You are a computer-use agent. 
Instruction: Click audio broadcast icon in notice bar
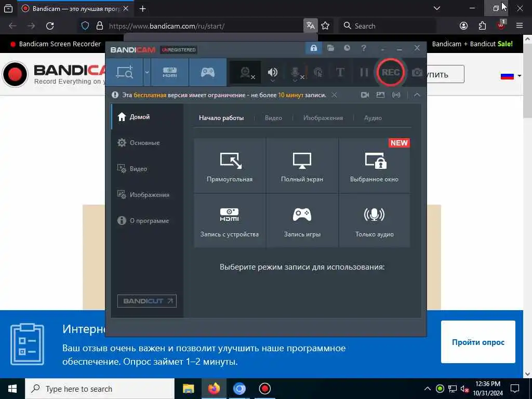coord(396,95)
